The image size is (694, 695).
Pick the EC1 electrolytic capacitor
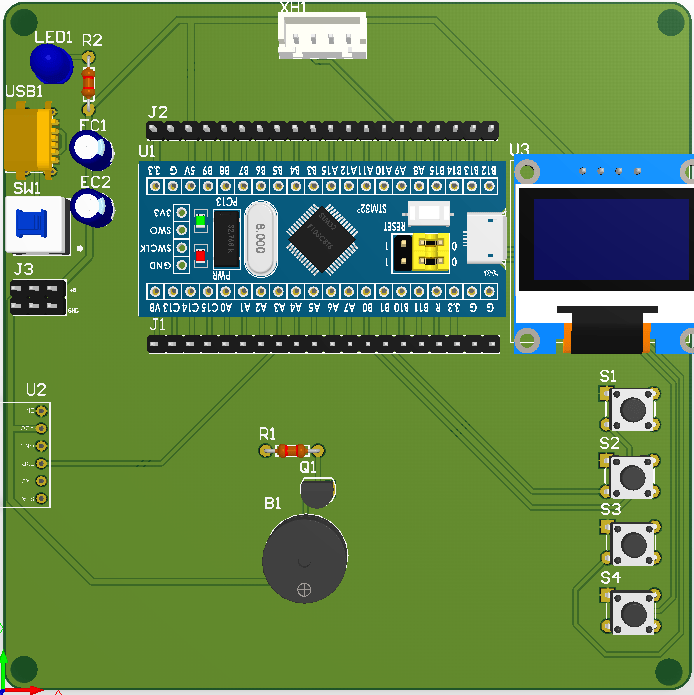pyautogui.click(x=91, y=151)
